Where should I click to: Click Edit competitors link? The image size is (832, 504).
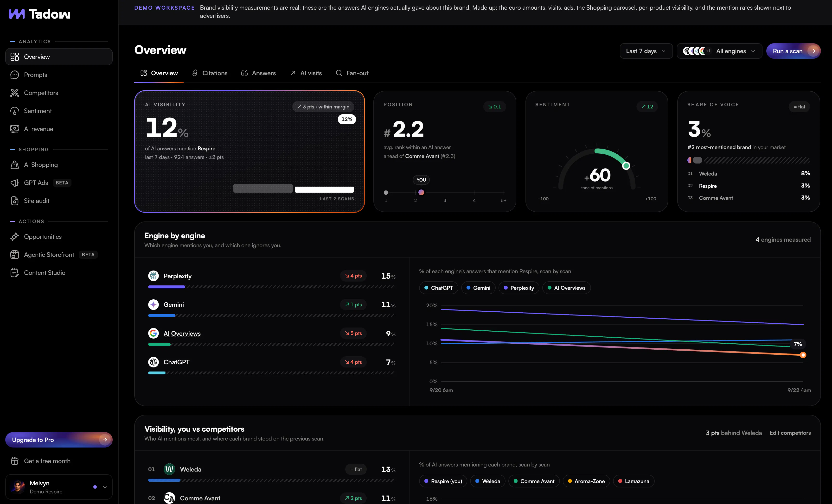(x=790, y=433)
